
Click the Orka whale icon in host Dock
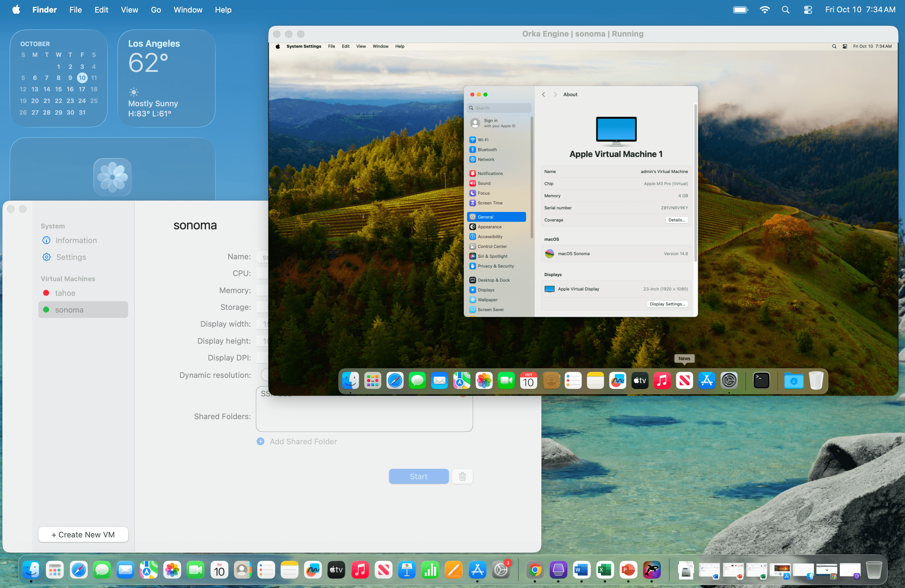pos(652,570)
